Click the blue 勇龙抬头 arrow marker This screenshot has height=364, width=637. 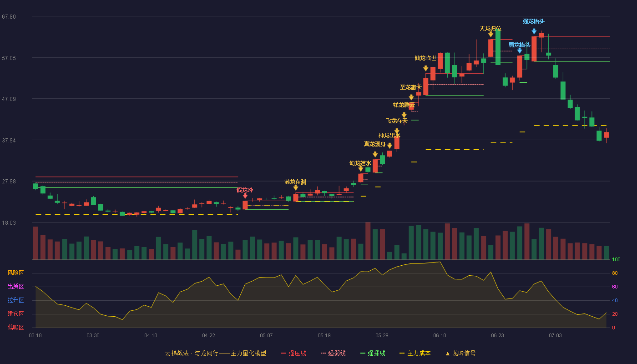[x=520, y=51]
